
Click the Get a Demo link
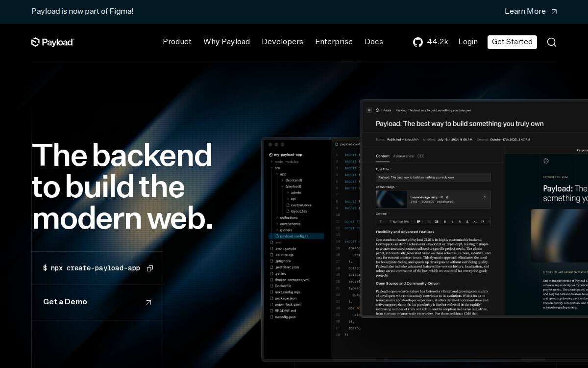coord(97,303)
